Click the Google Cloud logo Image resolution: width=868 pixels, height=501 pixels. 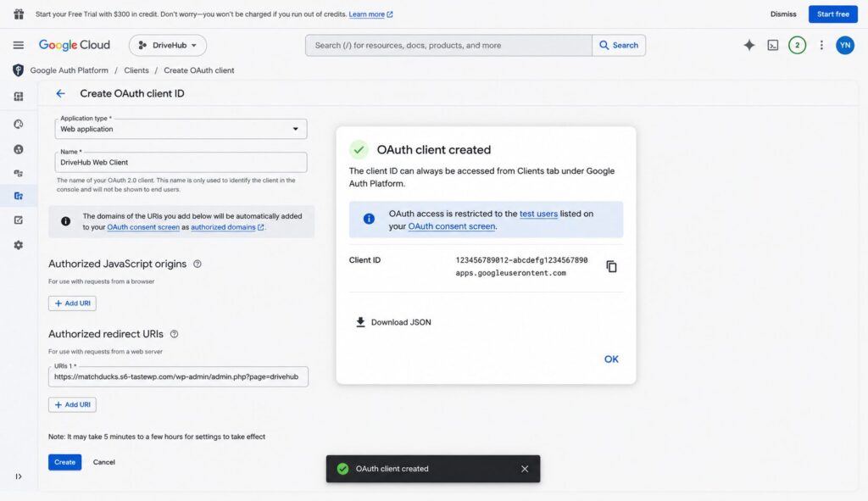click(75, 45)
